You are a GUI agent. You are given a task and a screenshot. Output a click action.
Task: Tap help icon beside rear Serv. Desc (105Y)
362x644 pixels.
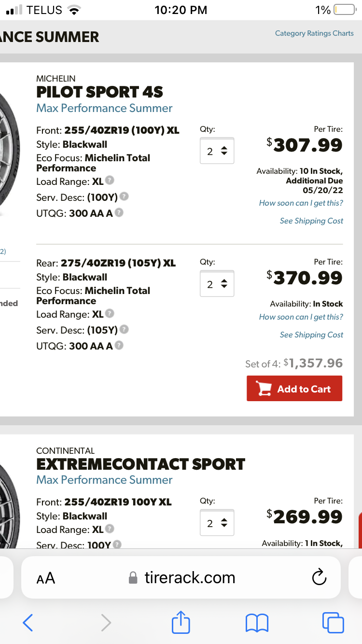tap(124, 330)
